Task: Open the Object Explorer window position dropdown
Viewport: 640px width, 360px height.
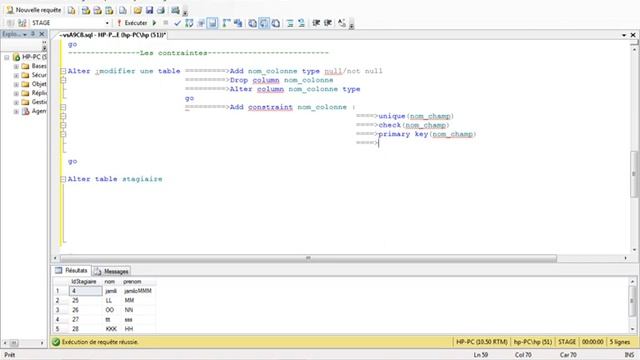Action: pos(25,35)
